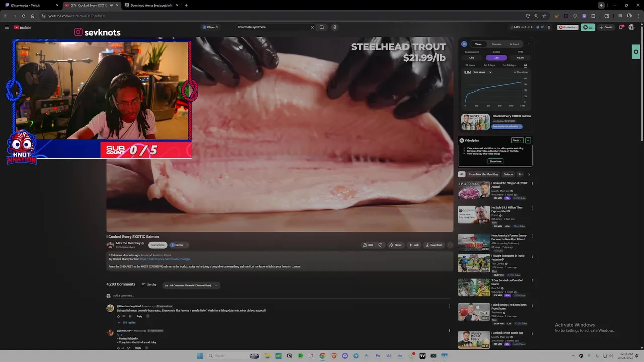Viewport: 644px width, 362px height.
Task: Click the Download button
Action: (x=434, y=245)
